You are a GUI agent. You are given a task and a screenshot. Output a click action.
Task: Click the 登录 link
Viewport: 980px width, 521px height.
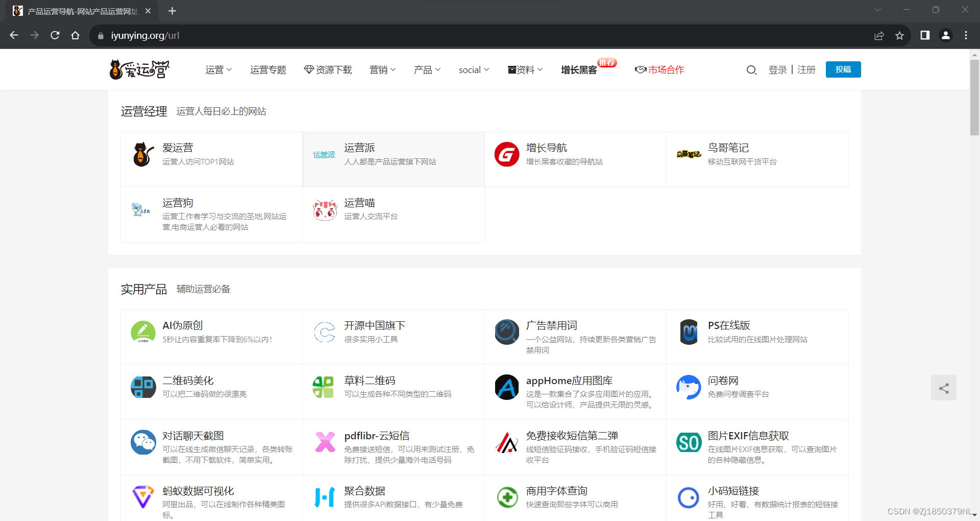[778, 70]
